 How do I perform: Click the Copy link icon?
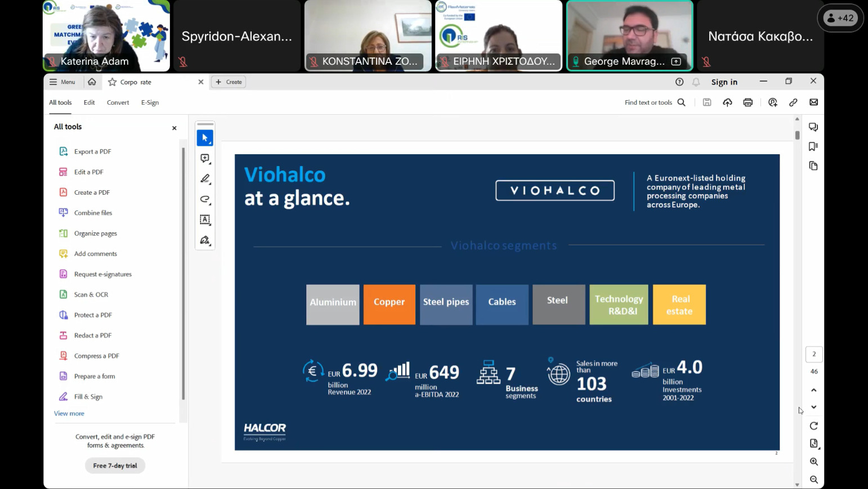pos(793,102)
